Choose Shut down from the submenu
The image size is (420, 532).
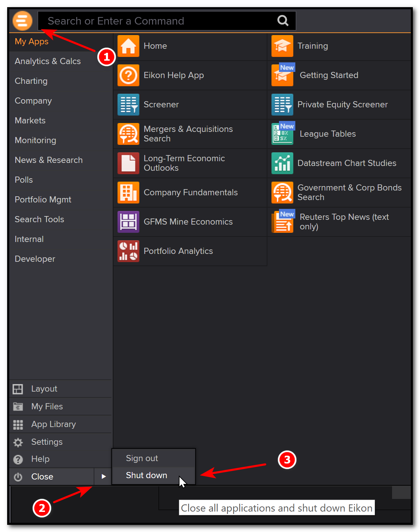pyautogui.click(x=154, y=475)
